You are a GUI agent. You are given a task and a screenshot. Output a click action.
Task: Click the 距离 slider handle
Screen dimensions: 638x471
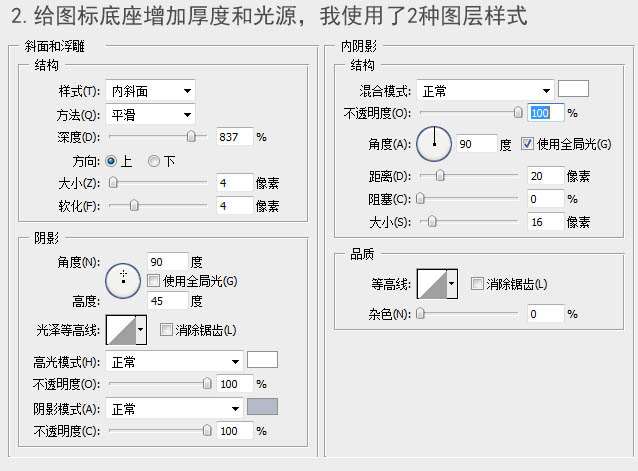[440, 175]
